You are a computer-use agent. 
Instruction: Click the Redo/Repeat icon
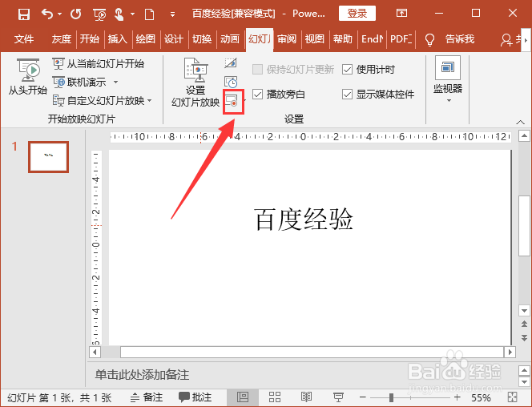tap(75, 14)
